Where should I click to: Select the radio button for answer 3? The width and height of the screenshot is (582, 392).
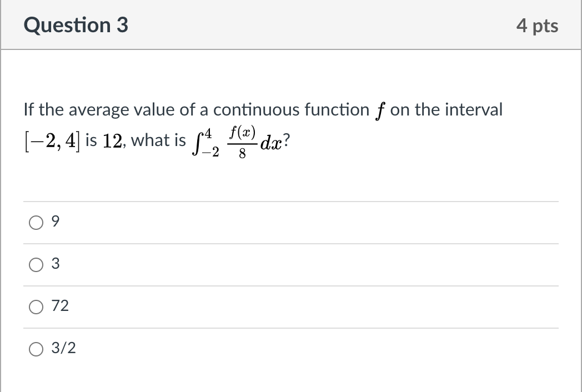36,265
